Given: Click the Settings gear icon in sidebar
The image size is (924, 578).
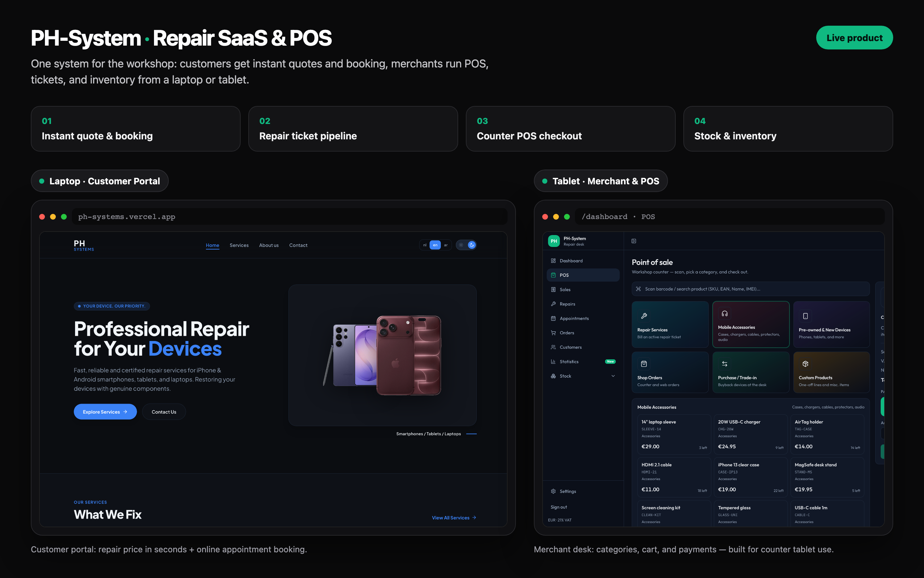Looking at the screenshot, I should coord(553,491).
